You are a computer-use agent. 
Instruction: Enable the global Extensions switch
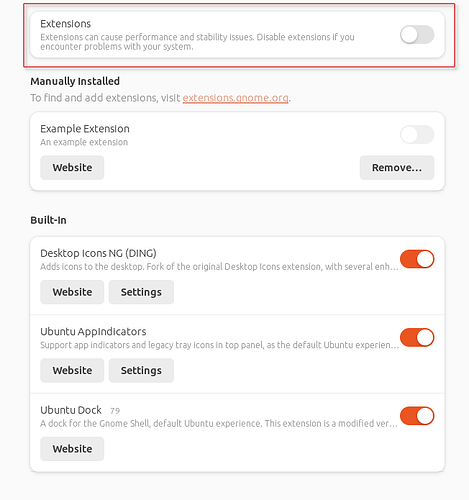tap(417, 35)
